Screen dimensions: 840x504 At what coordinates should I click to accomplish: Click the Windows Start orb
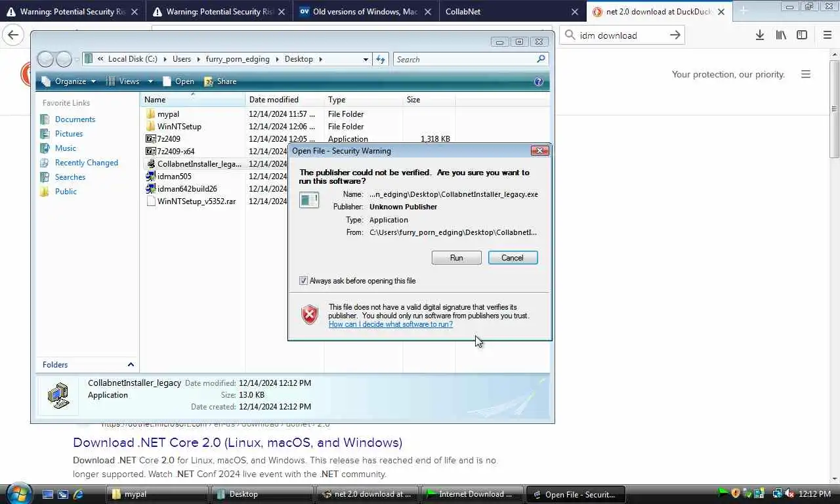click(x=18, y=493)
